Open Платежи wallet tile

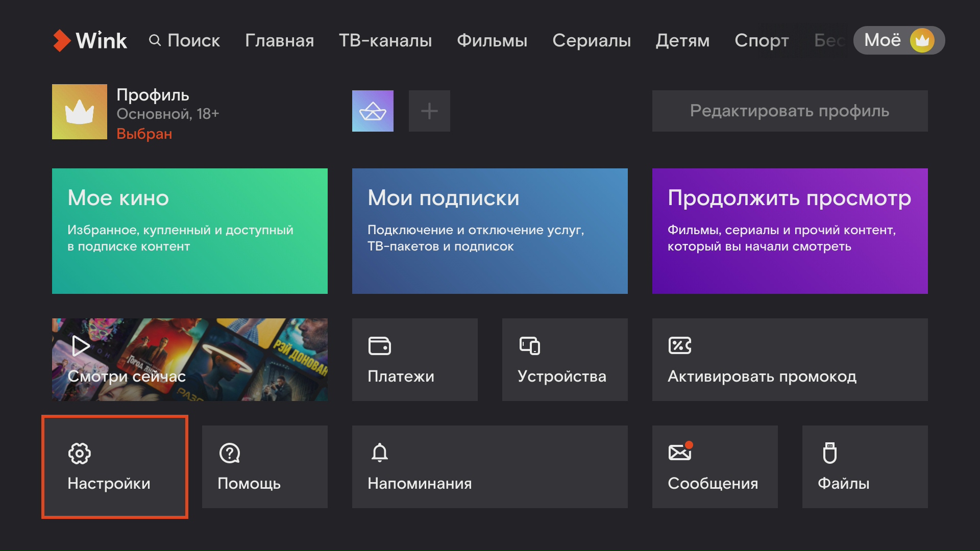coord(414,360)
